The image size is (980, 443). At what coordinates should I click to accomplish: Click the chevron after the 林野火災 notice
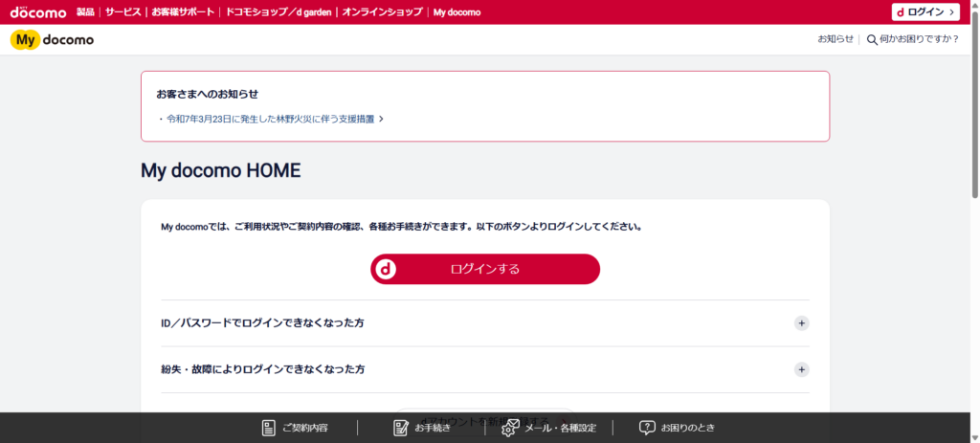[x=381, y=119]
